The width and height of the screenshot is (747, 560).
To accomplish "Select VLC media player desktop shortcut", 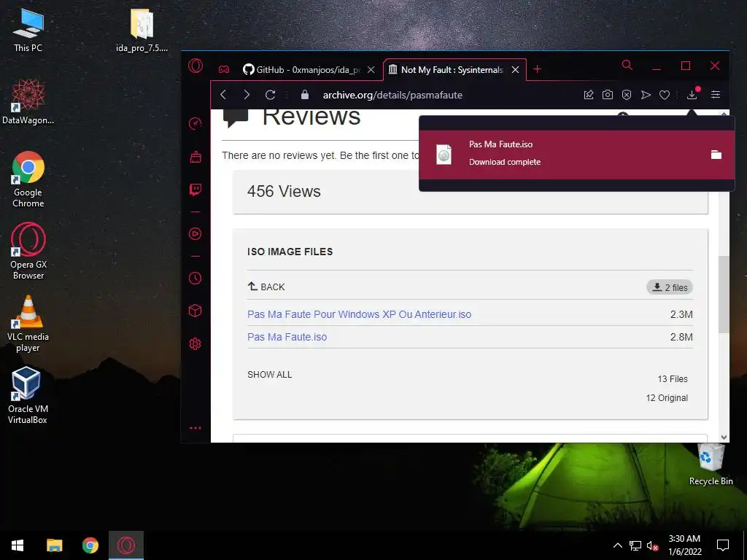I will [x=28, y=323].
